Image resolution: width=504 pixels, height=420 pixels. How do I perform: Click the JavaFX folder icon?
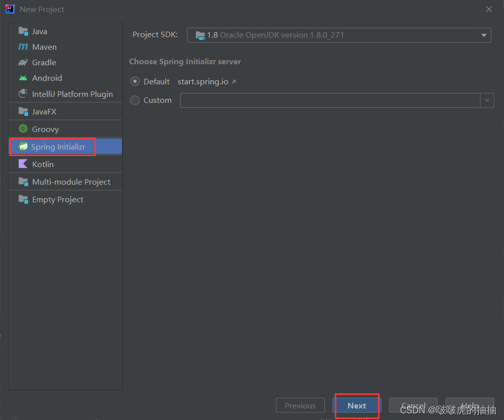(23, 111)
